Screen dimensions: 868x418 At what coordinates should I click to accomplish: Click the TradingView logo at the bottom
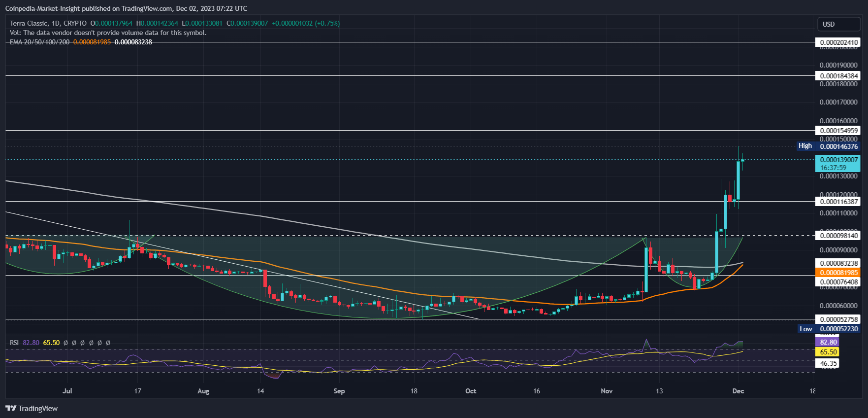pos(32,408)
